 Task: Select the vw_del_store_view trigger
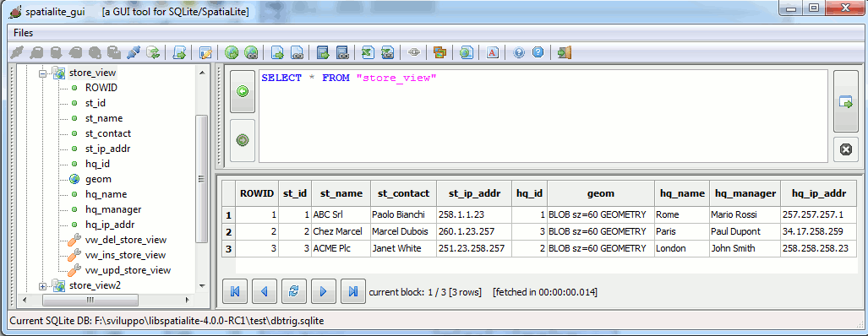126,240
